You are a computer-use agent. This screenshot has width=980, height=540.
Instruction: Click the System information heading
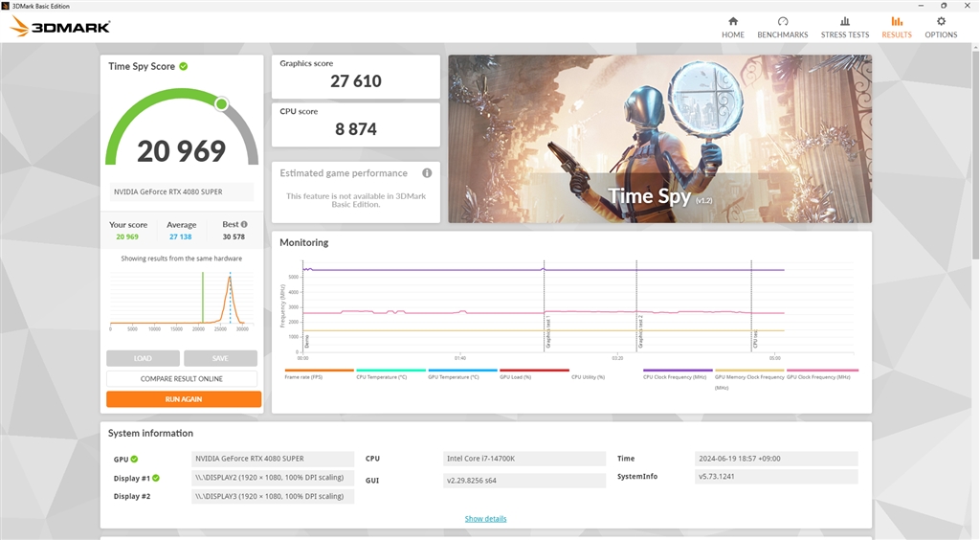[150, 433]
